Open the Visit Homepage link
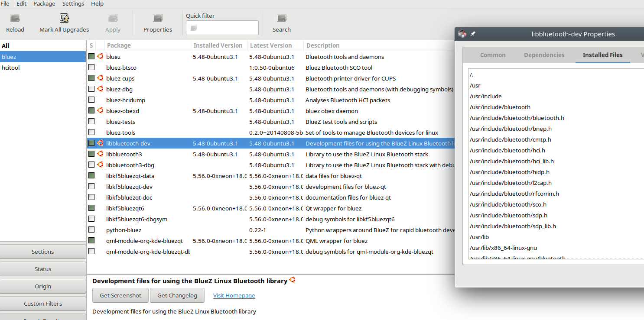This screenshot has width=644, height=320. point(234,295)
